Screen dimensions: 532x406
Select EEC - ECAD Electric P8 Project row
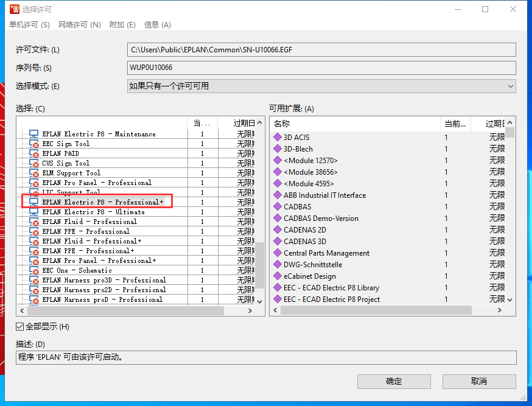pyautogui.click(x=388, y=299)
